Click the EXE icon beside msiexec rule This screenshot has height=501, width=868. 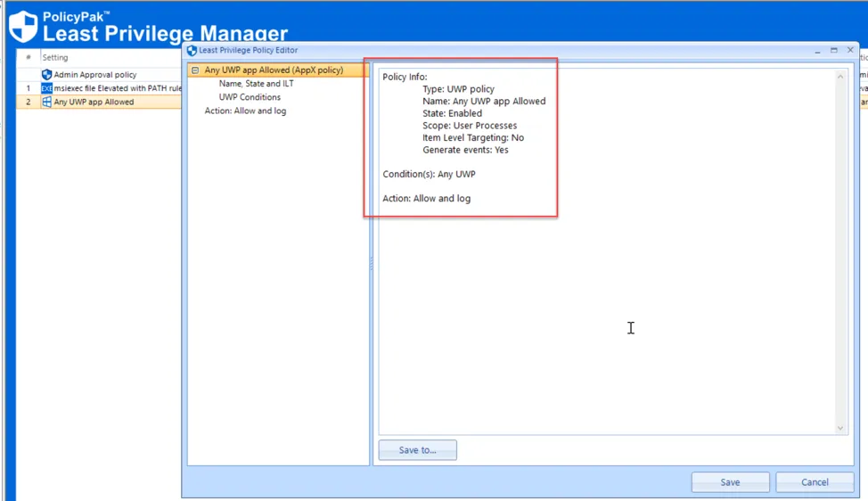[47, 88]
